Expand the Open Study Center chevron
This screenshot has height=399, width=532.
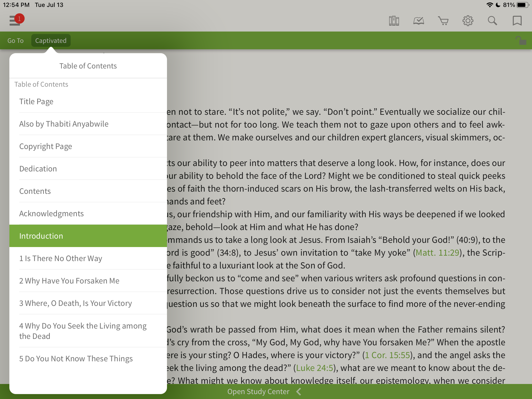(299, 391)
